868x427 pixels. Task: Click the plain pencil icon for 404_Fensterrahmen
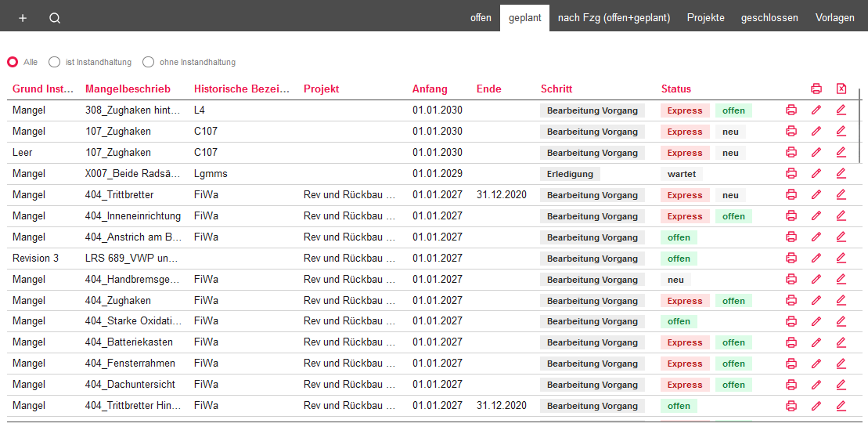816,364
